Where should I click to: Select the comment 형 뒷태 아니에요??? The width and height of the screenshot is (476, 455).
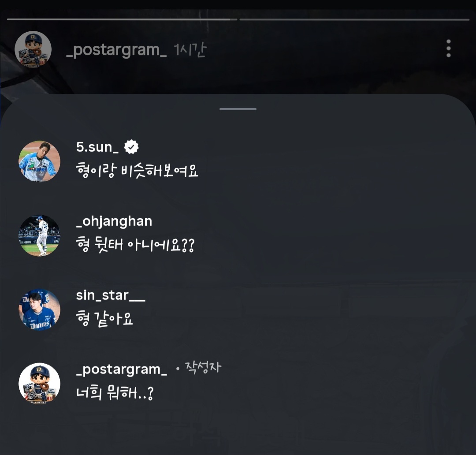tap(135, 245)
